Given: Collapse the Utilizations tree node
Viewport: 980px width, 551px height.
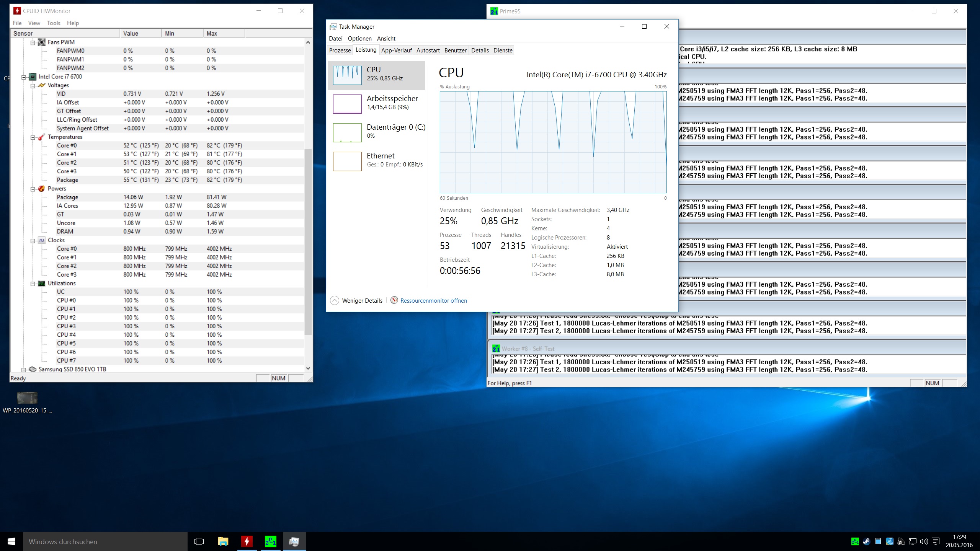Looking at the screenshot, I should coord(33,284).
